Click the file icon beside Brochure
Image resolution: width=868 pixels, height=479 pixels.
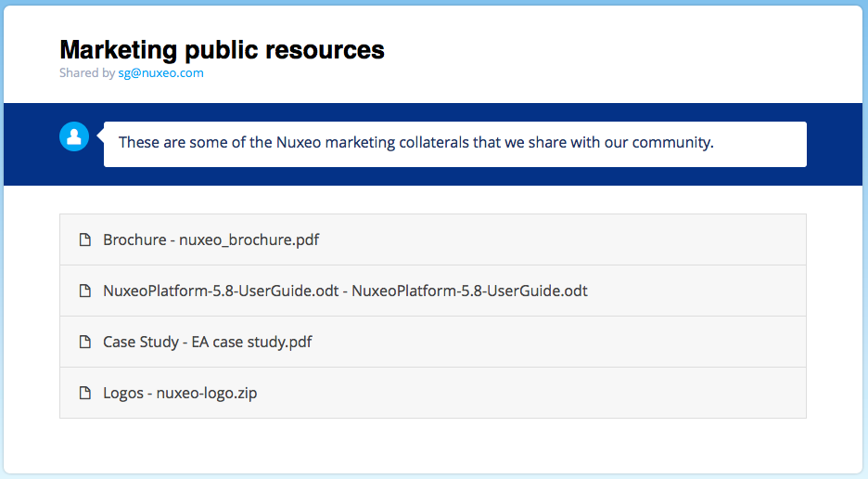pos(84,239)
